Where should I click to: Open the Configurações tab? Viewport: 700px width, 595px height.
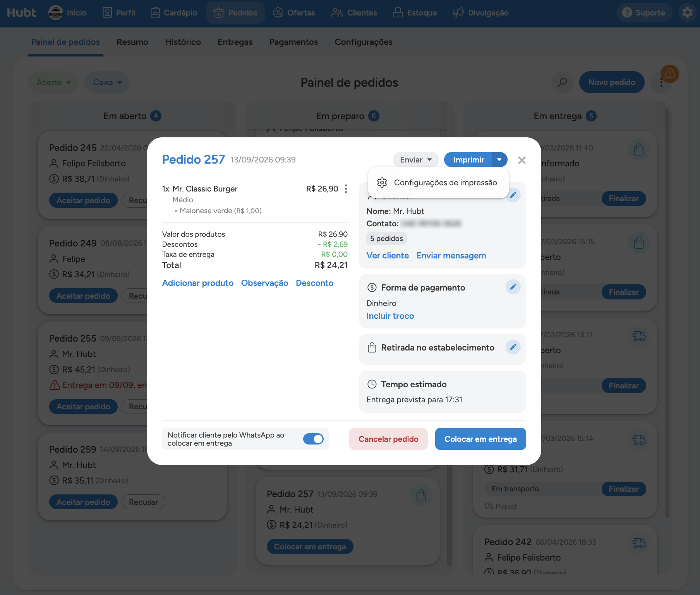click(364, 42)
